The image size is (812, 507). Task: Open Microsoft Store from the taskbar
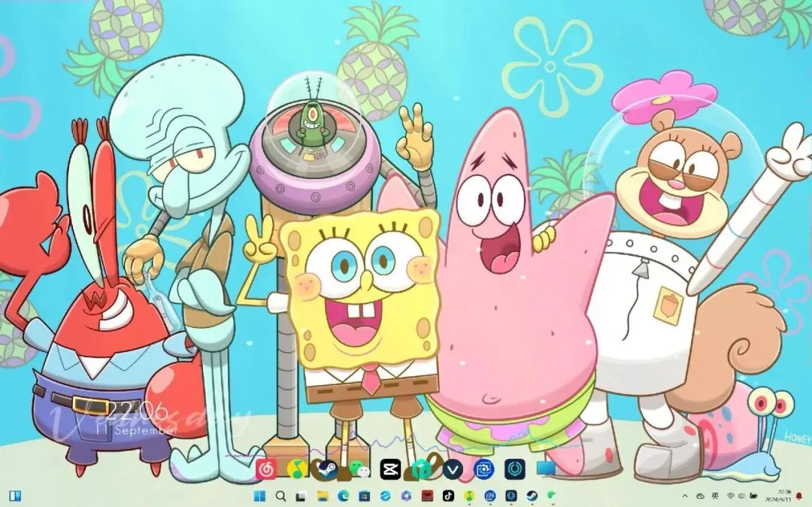tap(365, 496)
